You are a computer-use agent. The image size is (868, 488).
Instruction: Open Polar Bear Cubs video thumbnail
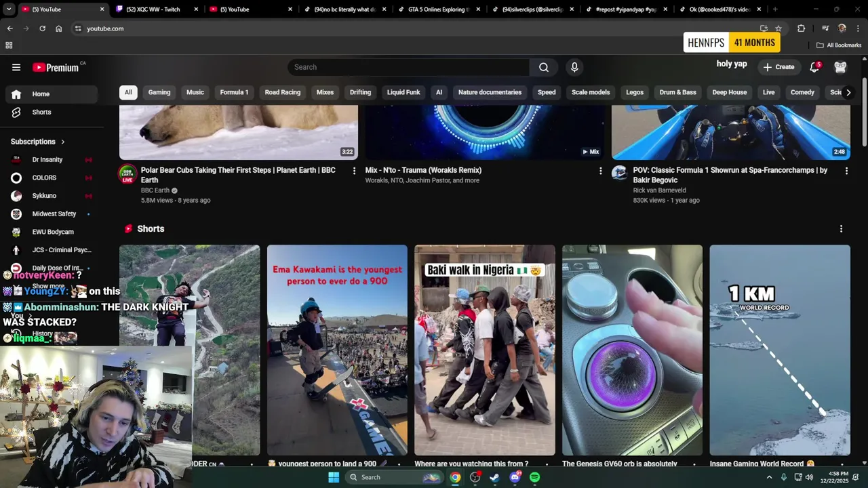click(x=239, y=132)
